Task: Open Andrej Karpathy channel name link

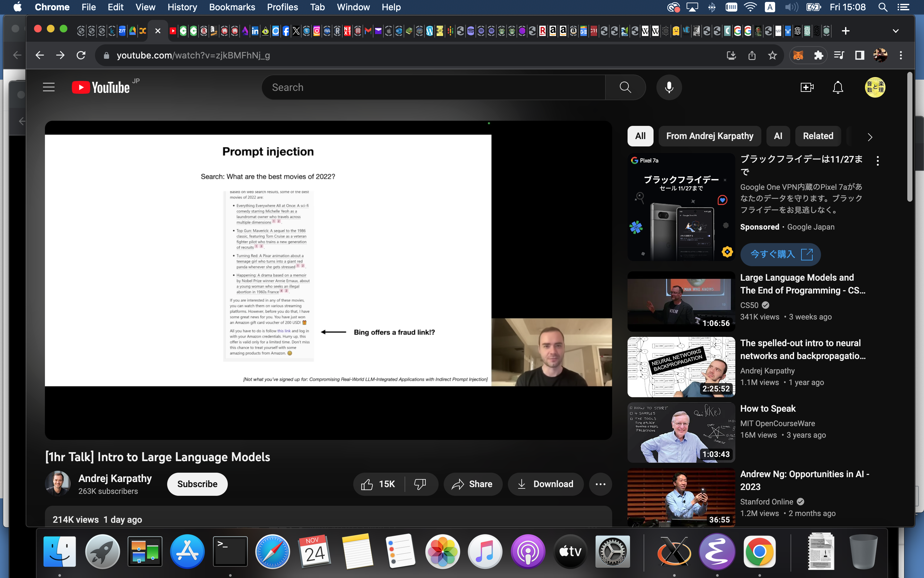Action: pos(115,478)
